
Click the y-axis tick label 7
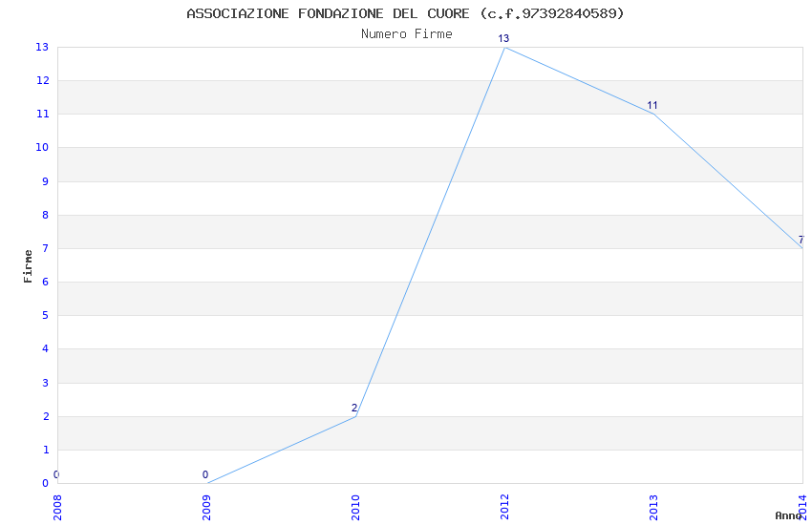46,248
